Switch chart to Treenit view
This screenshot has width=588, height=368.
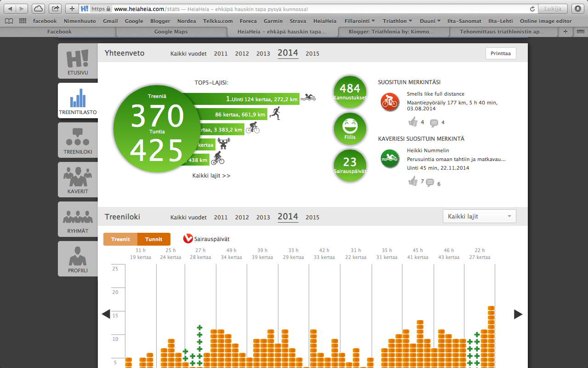coord(120,239)
